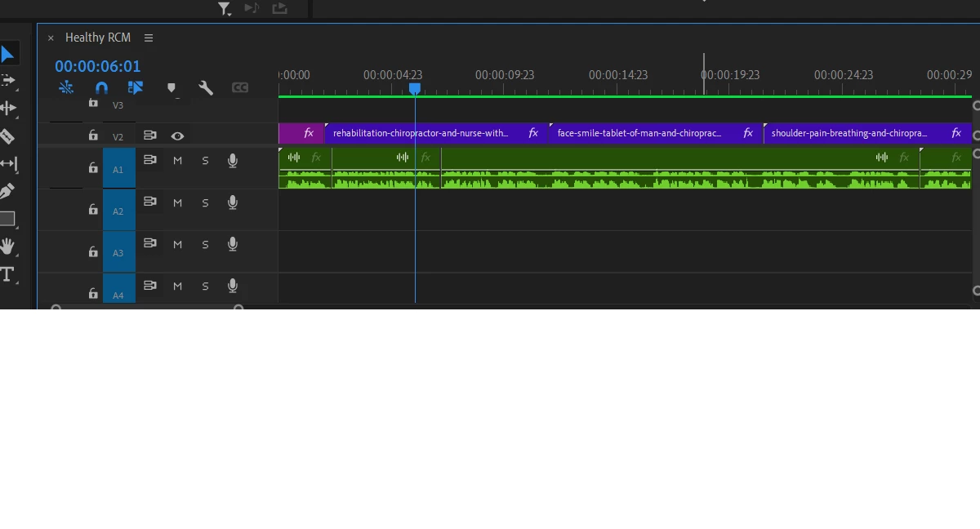This screenshot has height=529, width=980.
Task: Switch to the Healthy RCM sequence tab
Action: pyautogui.click(x=98, y=38)
